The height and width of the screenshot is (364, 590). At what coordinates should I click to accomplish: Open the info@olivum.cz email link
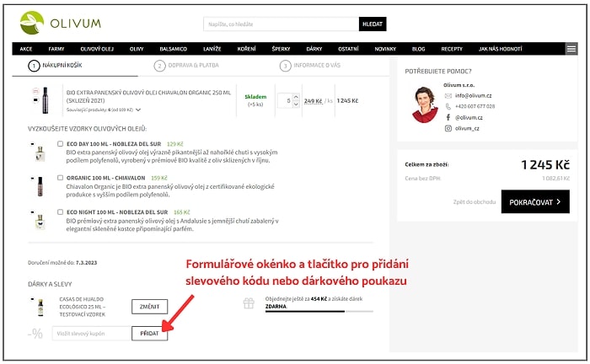pyautogui.click(x=474, y=95)
